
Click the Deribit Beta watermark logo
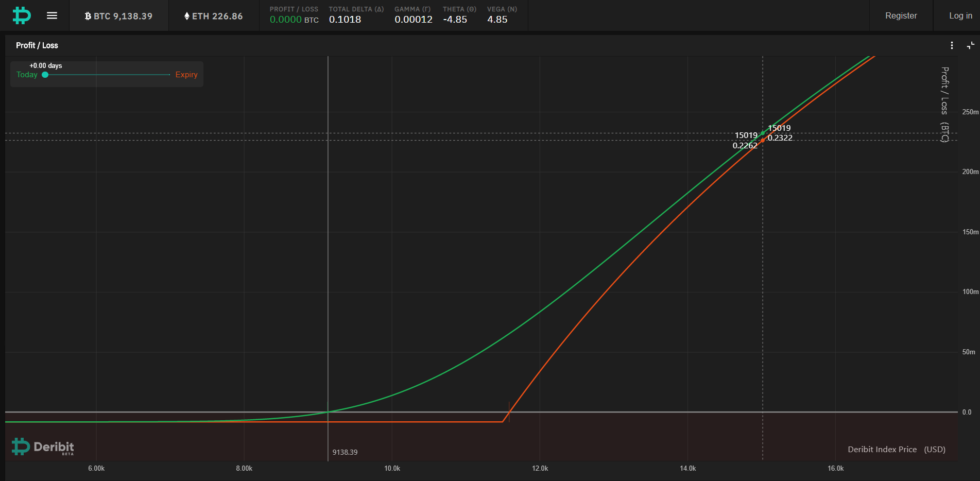tap(43, 446)
